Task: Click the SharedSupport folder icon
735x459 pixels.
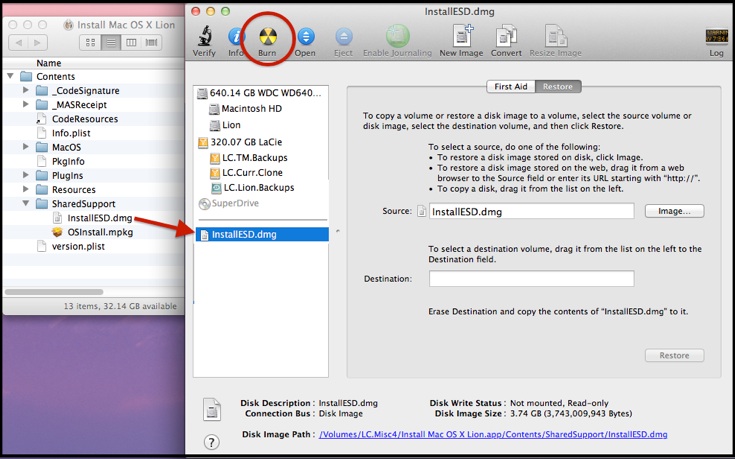Action: [42, 203]
